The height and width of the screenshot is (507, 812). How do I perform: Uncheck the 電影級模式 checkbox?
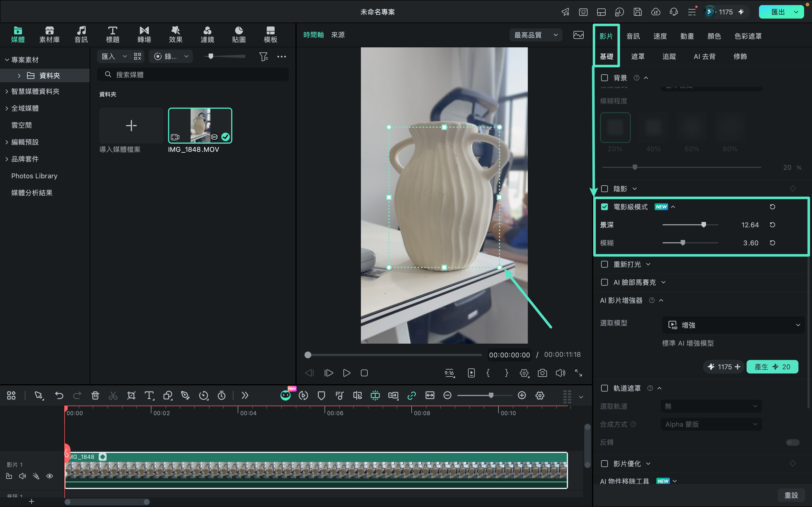[x=604, y=207]
